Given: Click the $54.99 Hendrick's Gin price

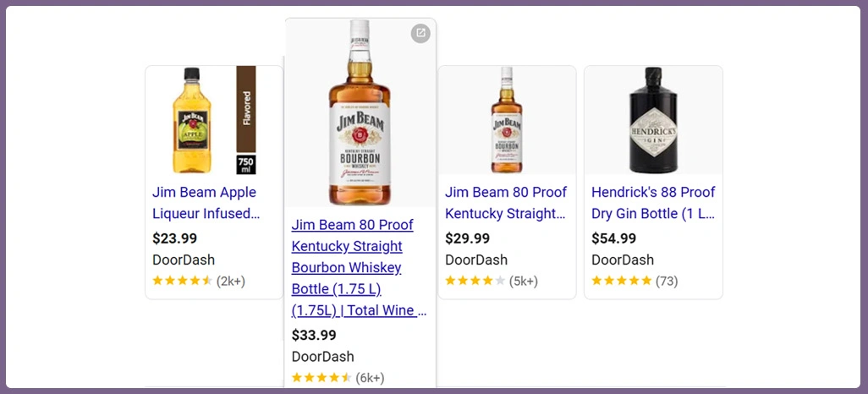Looking at the screenshot, I should [x=614, y=238].
